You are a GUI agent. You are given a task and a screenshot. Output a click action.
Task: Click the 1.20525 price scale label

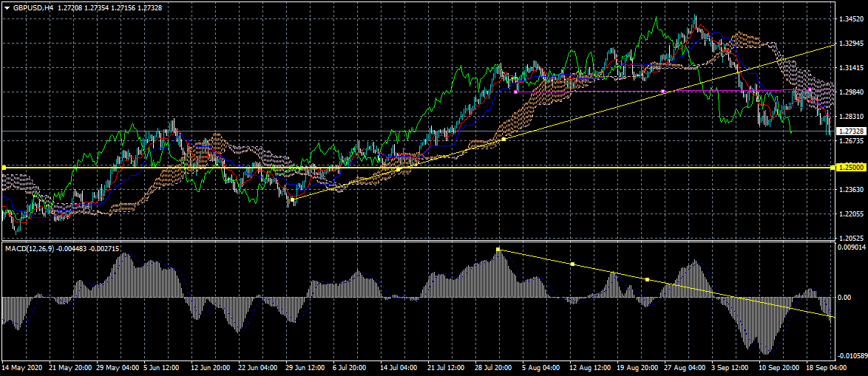(x=851, y=237)
